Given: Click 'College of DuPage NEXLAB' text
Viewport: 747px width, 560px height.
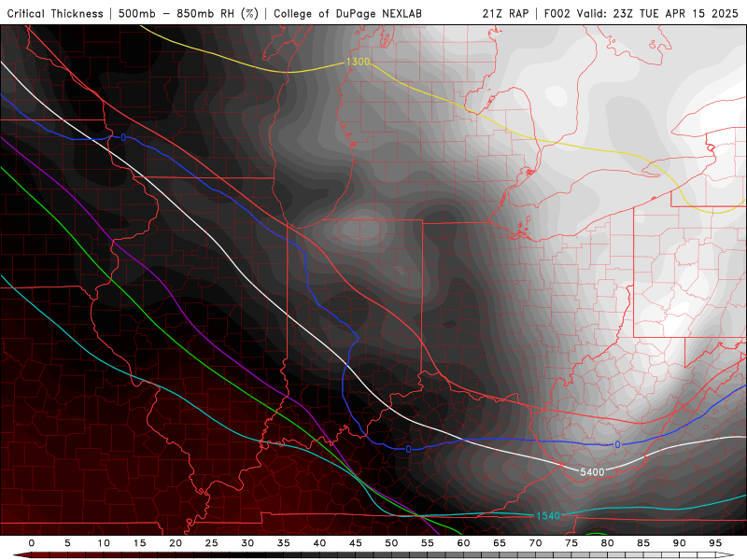Looking at the screenshot, I should tap(347, 14).
